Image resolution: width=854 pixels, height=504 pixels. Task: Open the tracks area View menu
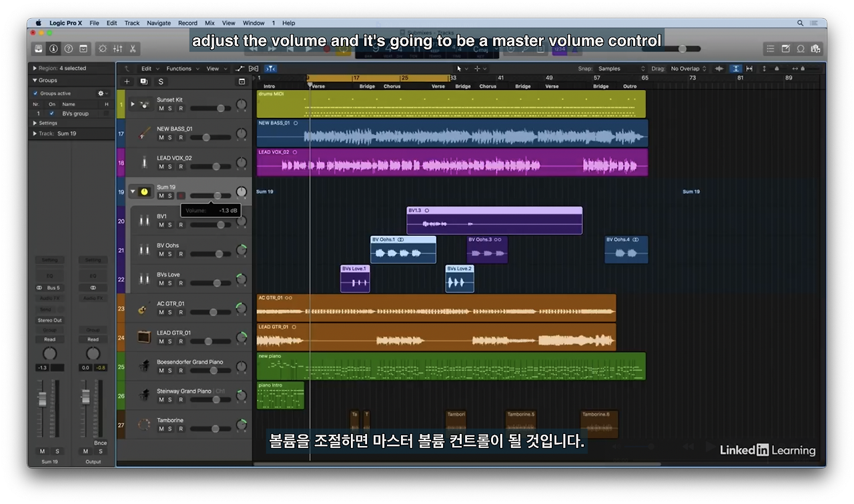tap(215, 69)
